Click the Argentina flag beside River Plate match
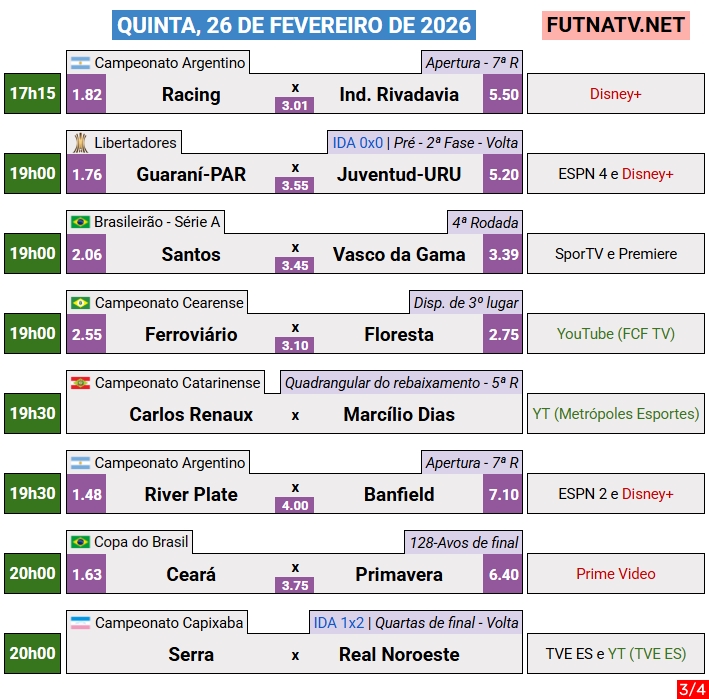709x699 pixels. [x=80, y=463]
